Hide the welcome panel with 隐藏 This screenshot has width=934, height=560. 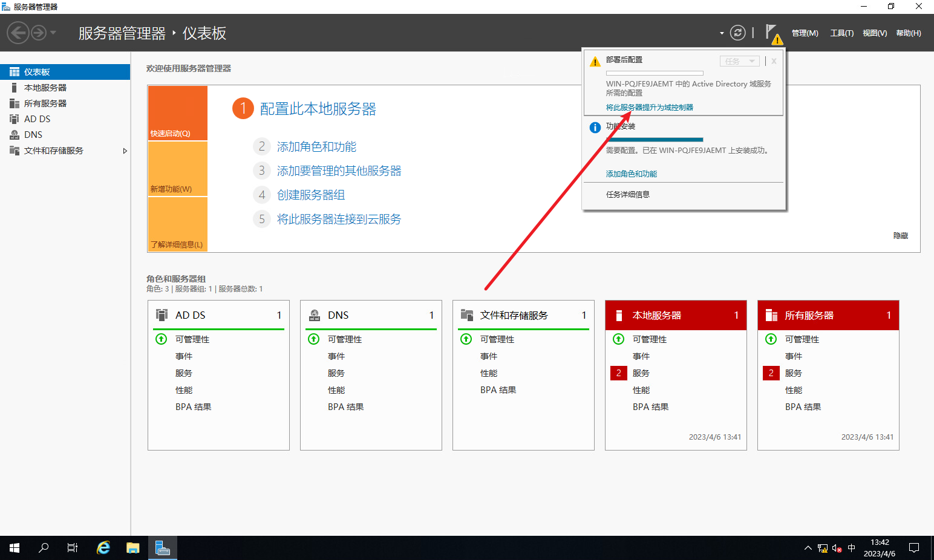pyautogui.click(x=900, y=236)
